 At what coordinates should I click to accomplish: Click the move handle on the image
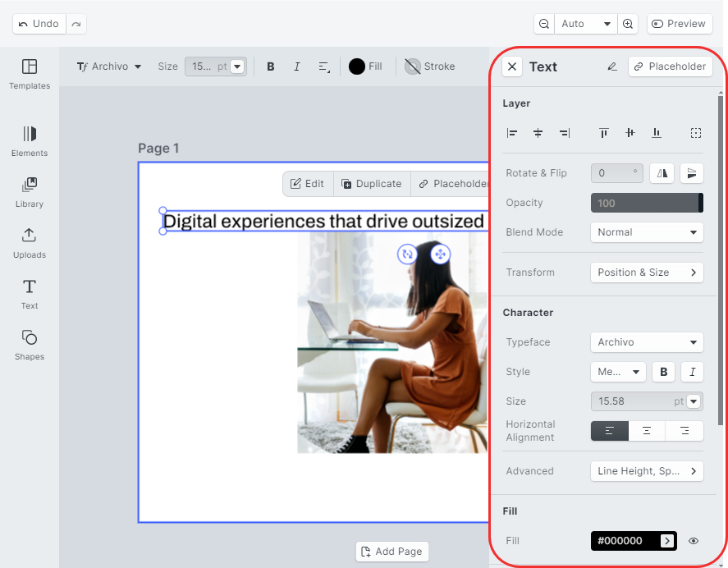[440, 254]
